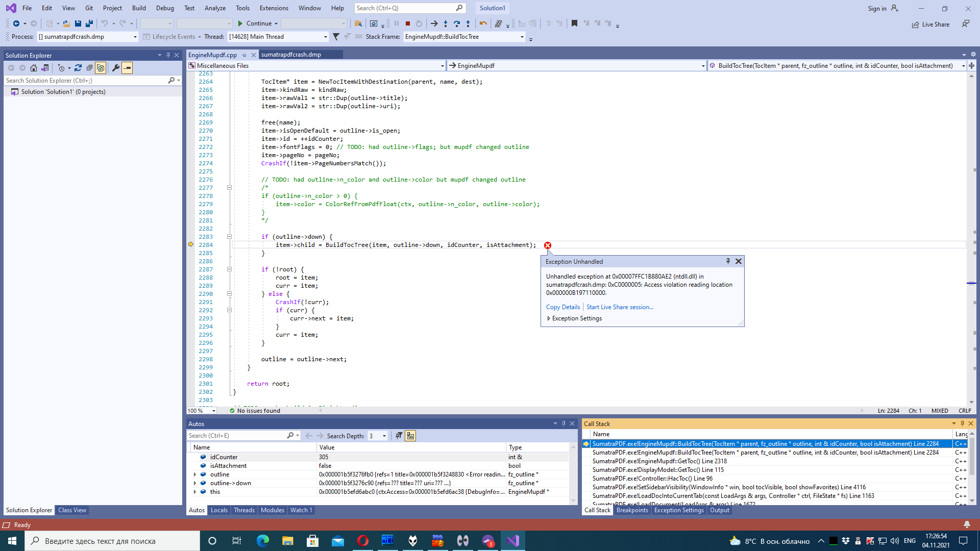
Task: Pin the Exception Unhandled popup
Action: click(727, 261)
